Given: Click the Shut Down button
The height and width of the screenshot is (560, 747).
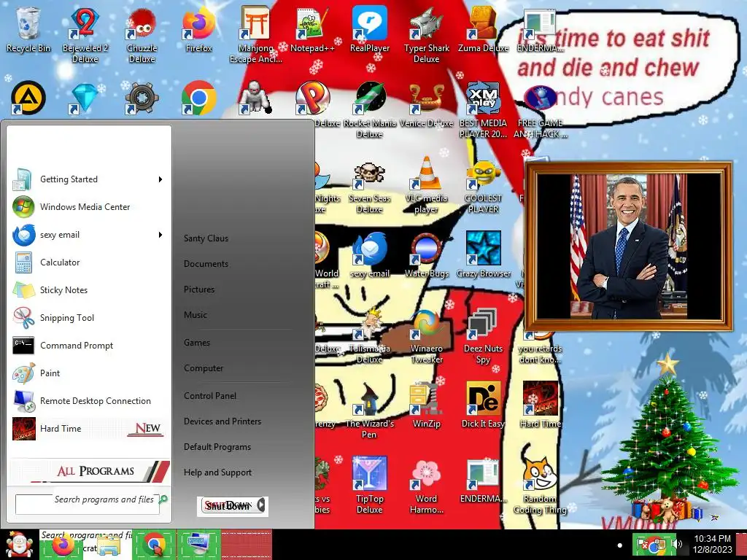Looking at the screenshot, I should tap(228, 505).
